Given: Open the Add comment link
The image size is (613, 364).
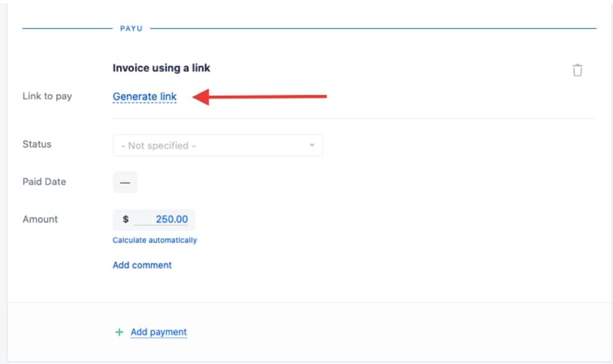Looking at the screenshot, I should tap(142, 265).
